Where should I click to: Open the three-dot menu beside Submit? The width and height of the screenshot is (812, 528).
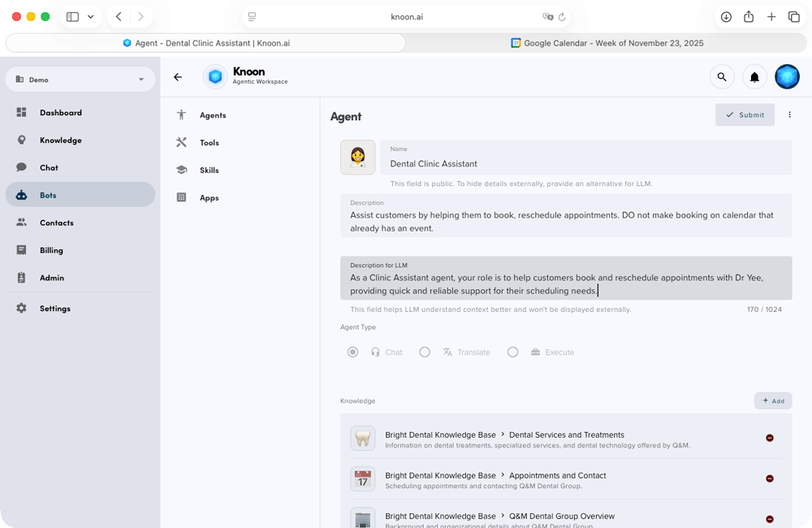tap(789, 115)
